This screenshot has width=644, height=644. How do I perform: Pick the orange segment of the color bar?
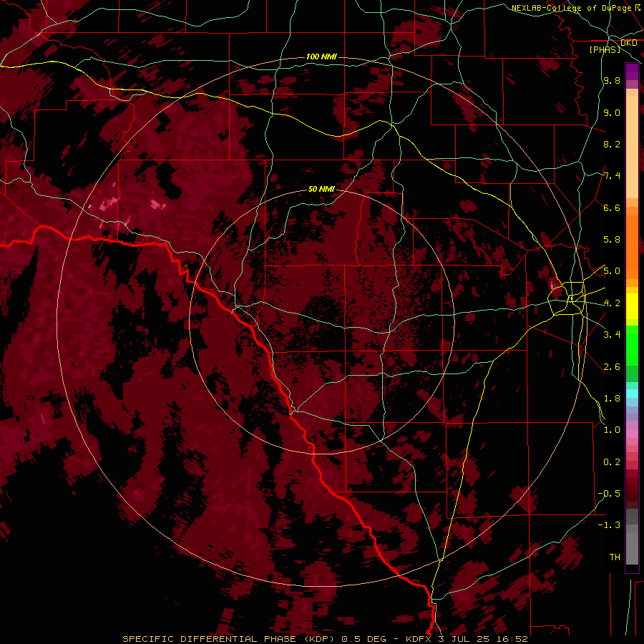pyautogui.click(x=632, y=246)
